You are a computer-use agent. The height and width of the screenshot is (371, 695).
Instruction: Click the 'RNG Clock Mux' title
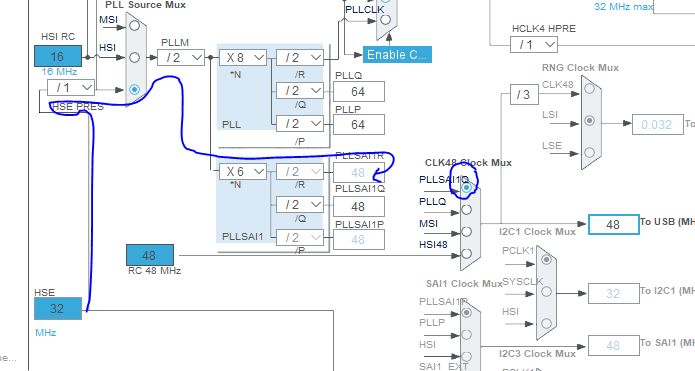pos(580,68)
